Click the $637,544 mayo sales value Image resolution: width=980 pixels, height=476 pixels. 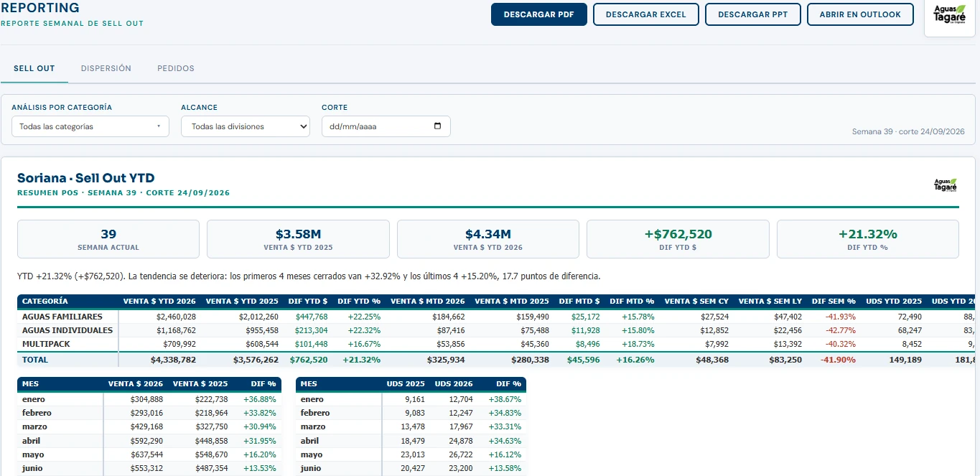(x=146, y=454)
